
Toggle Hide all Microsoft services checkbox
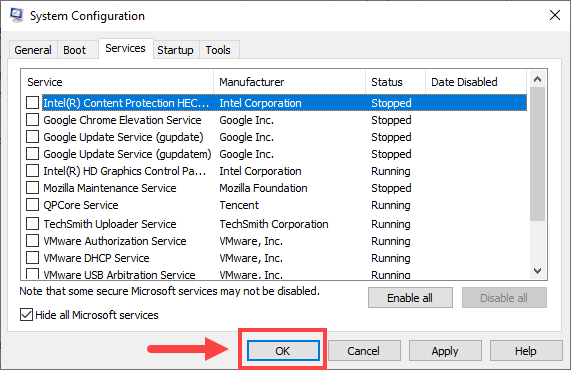[26, 315]
